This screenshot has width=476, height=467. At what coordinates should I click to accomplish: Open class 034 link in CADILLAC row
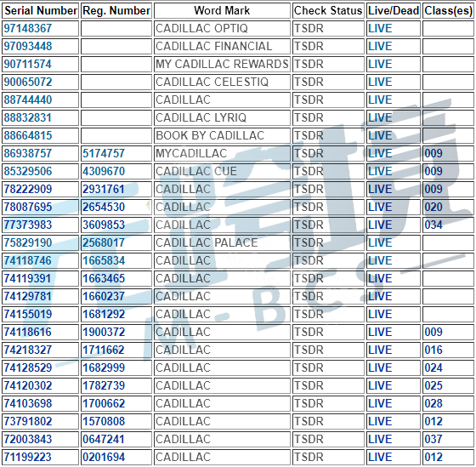point(433,225)
